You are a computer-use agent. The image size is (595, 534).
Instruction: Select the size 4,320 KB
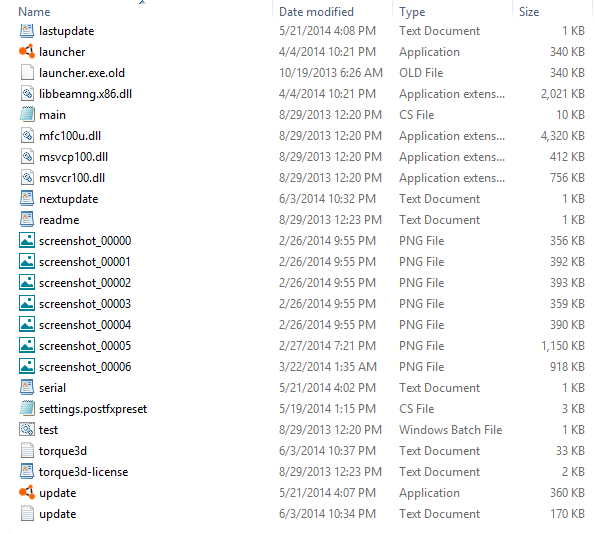(563, 136)
